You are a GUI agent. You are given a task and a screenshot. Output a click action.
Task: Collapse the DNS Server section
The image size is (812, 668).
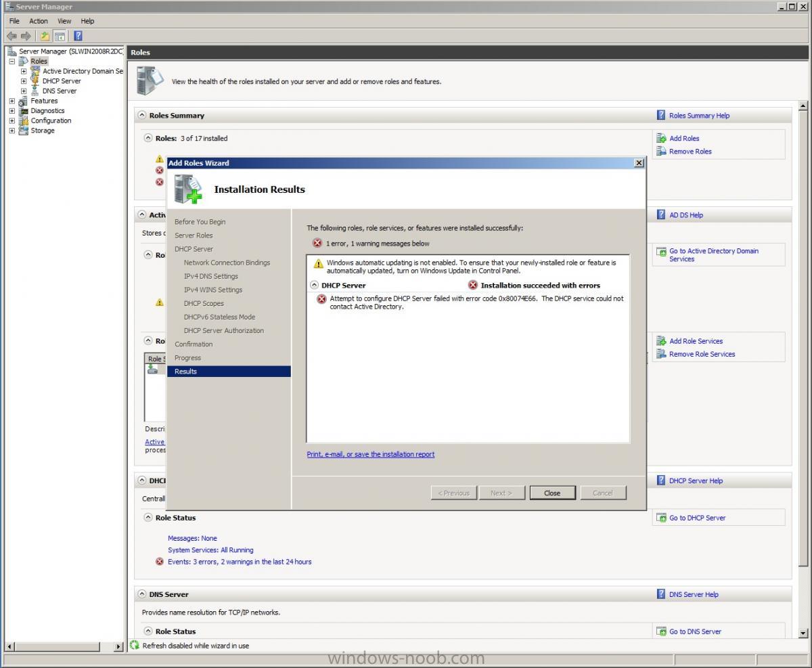142,594
